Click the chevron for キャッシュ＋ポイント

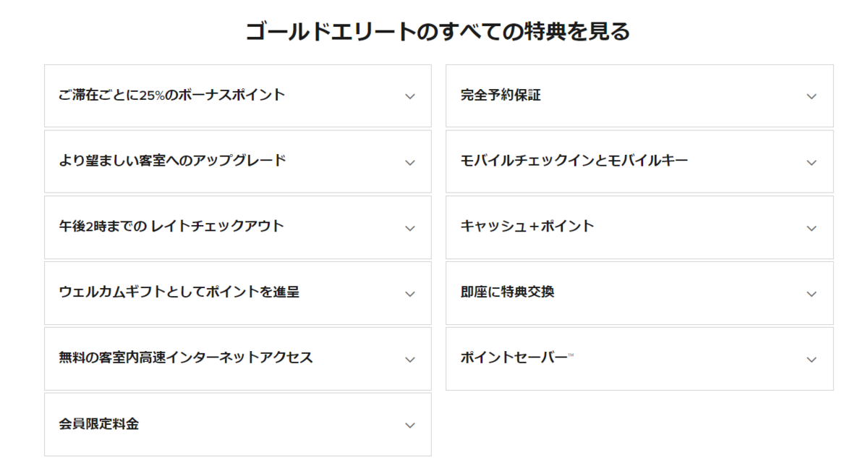(x=812, y=227)
